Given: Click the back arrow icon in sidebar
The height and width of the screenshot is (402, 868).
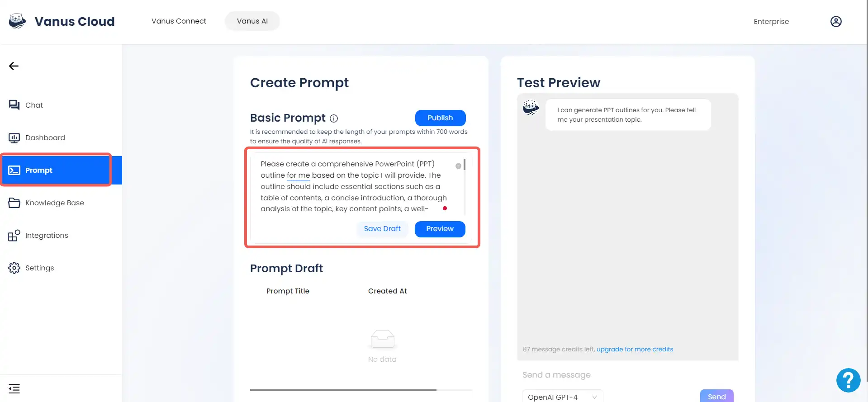Looking at the screenshot, I should pos(14,66).
